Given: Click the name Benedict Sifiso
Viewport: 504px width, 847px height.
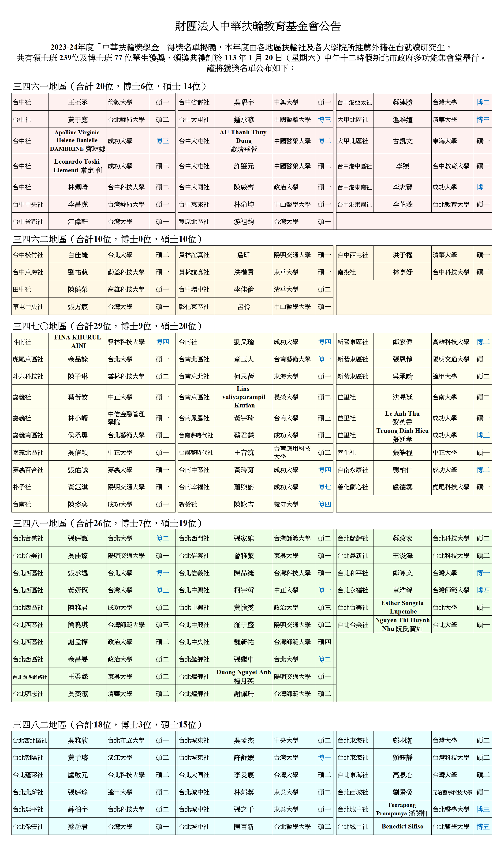Looking at the screenshot, I should [403, 827].
